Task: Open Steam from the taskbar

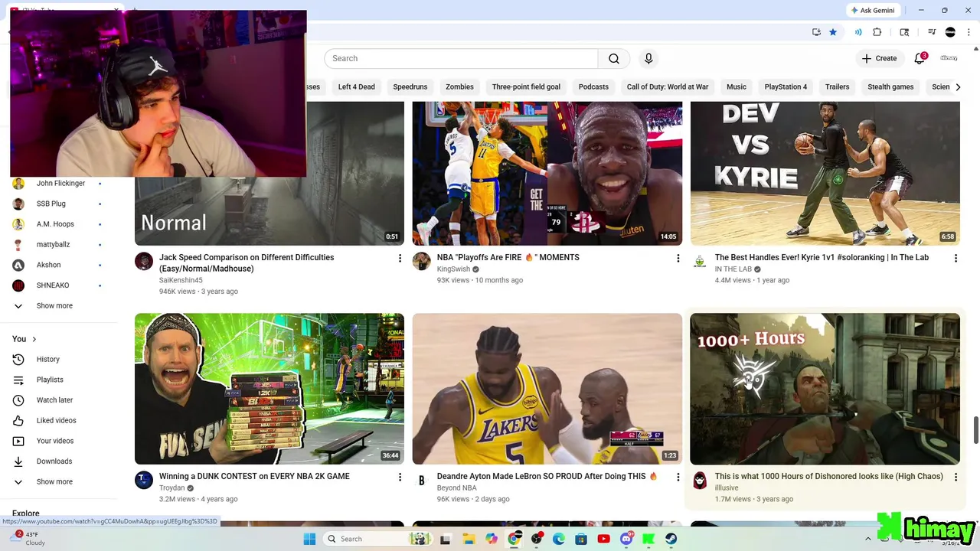Action: tap(671, 539)
